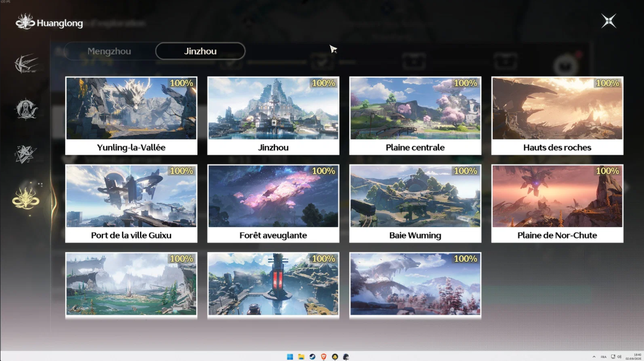Choose the star emblem region in the sidebar
Image resolution: width=644 pixels, height=361 pixels.
[26, 154]
